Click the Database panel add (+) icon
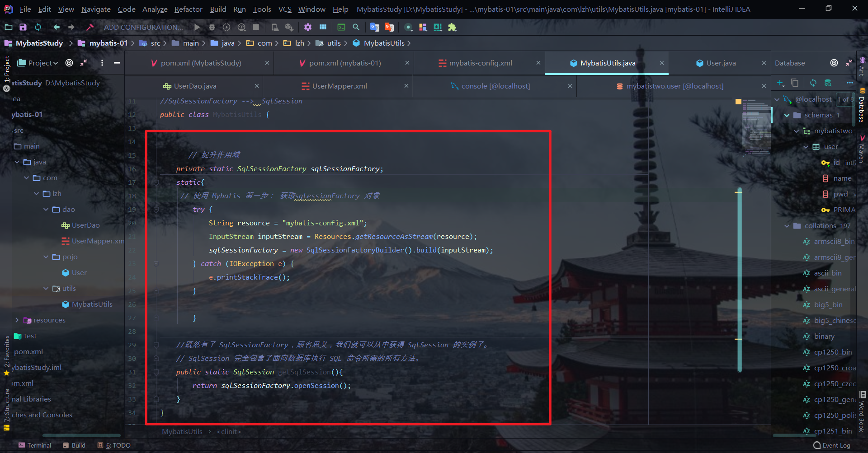Screen dimensions: 868x453 (780, 83)
